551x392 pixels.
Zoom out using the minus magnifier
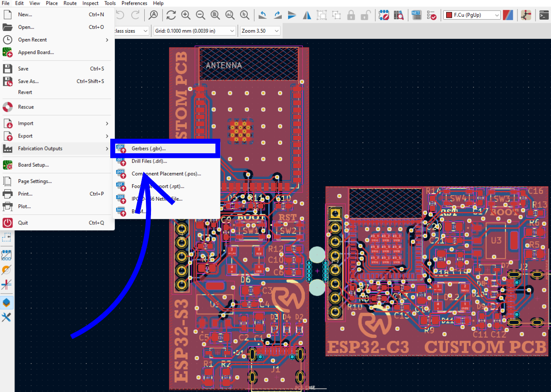click(200, 15)
